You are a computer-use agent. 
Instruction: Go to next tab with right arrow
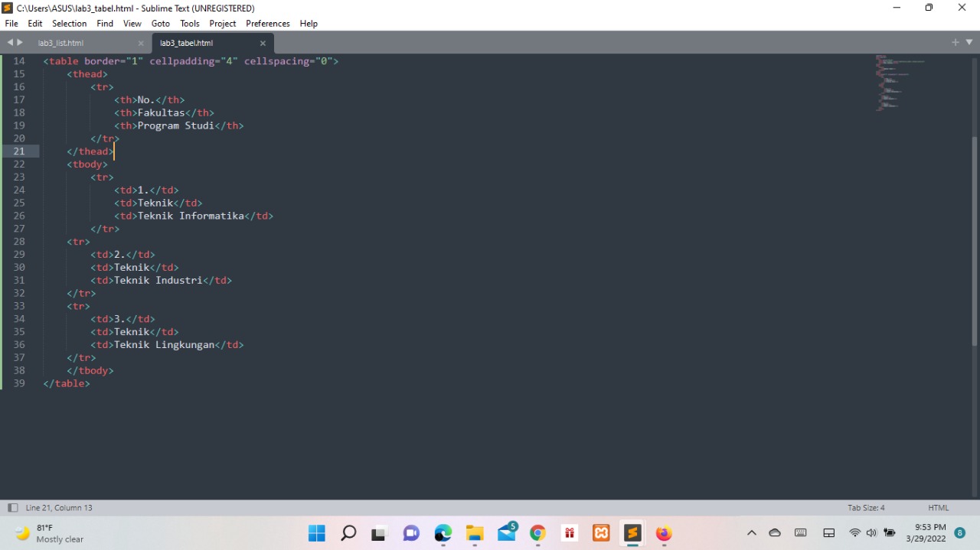tap(20, 42)
